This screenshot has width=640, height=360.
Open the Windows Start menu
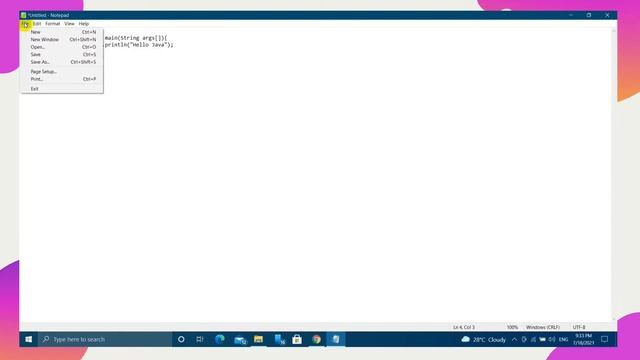29,339
